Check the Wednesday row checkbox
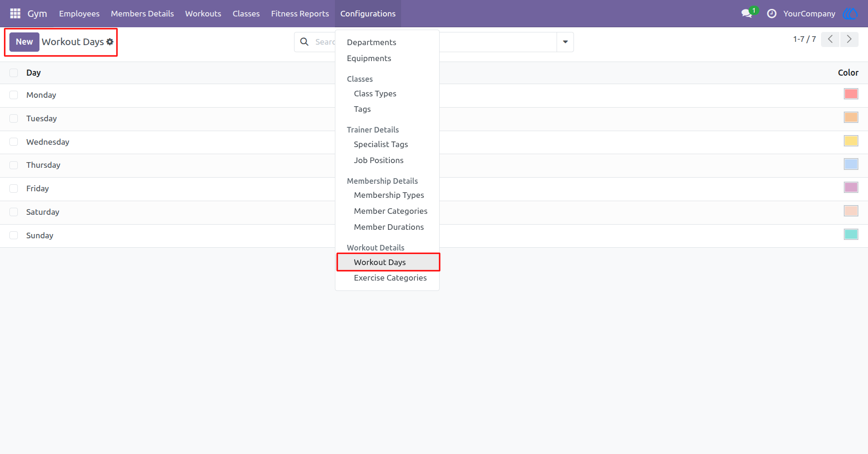868x454 pixels. (x=14, y=142)
